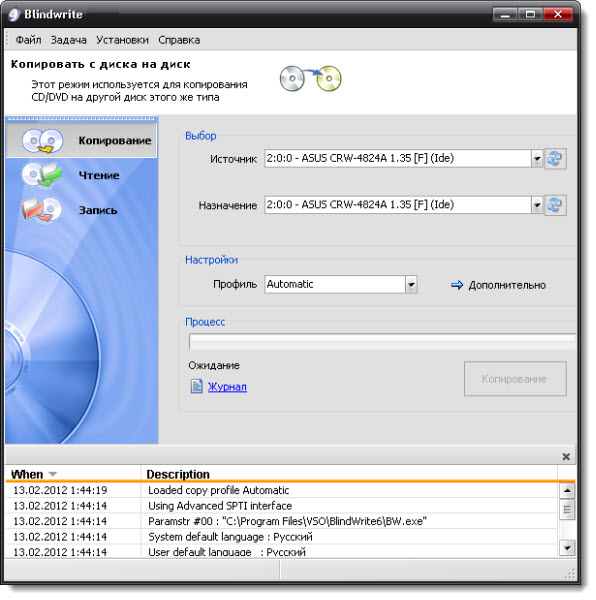Screen dimensions: 596x600
Task: Sort log by When column
Action: coord(27,474)
